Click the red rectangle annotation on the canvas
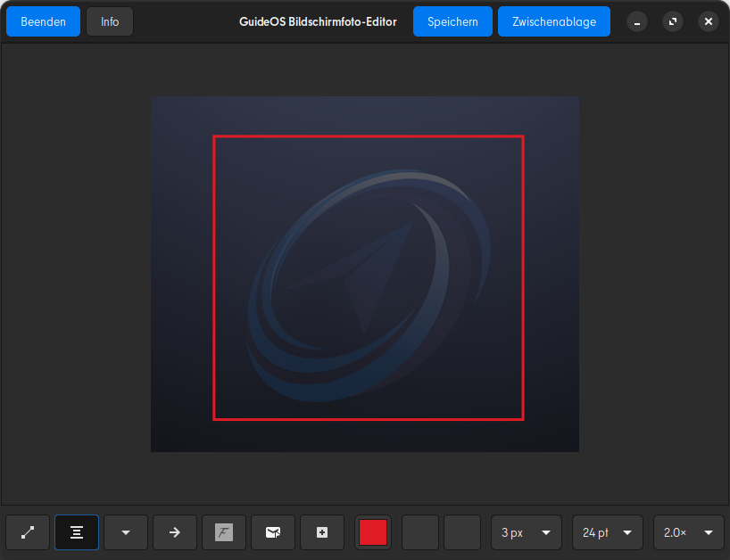Image resolution: width=730 pixels, height=560 pixels. pos(368,137)
